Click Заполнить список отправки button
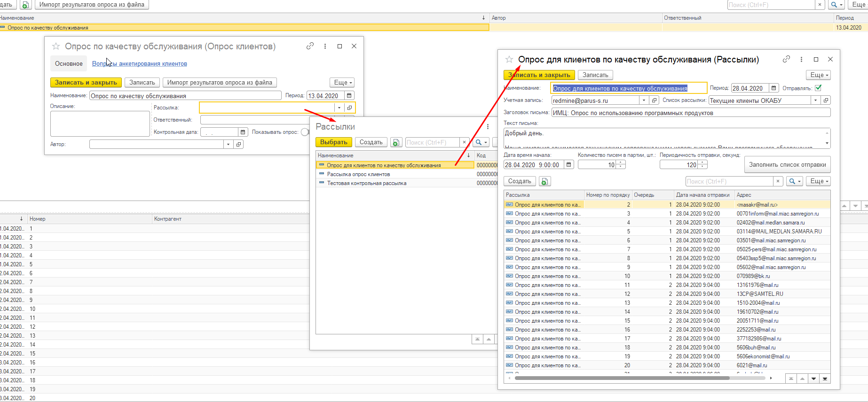Image resolution: width=868 pixels, height=402 pixels. pyautogui.click(x=787, y=165)
